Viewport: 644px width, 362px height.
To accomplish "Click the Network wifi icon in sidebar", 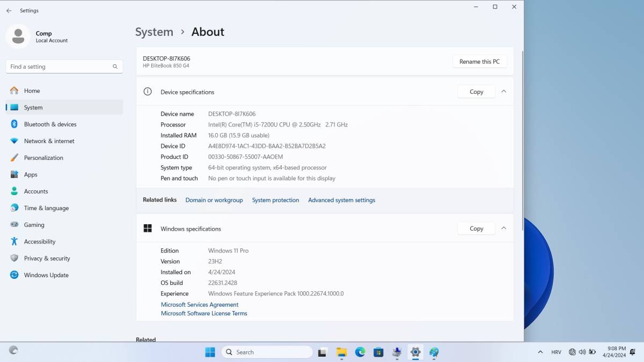I will click(14, 141).
